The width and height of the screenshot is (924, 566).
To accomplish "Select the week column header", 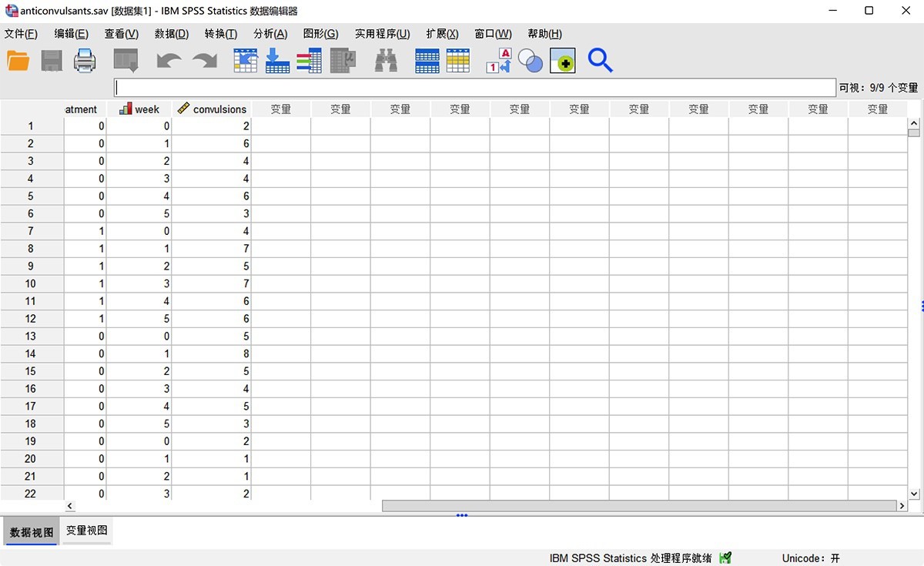I will tap(139, 109).
